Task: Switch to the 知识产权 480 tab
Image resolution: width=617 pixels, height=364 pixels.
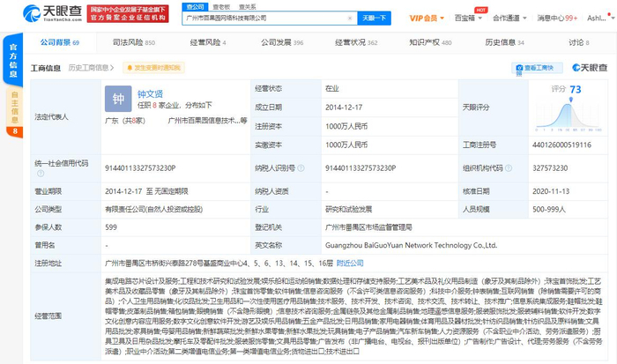Action: [430, 42]
